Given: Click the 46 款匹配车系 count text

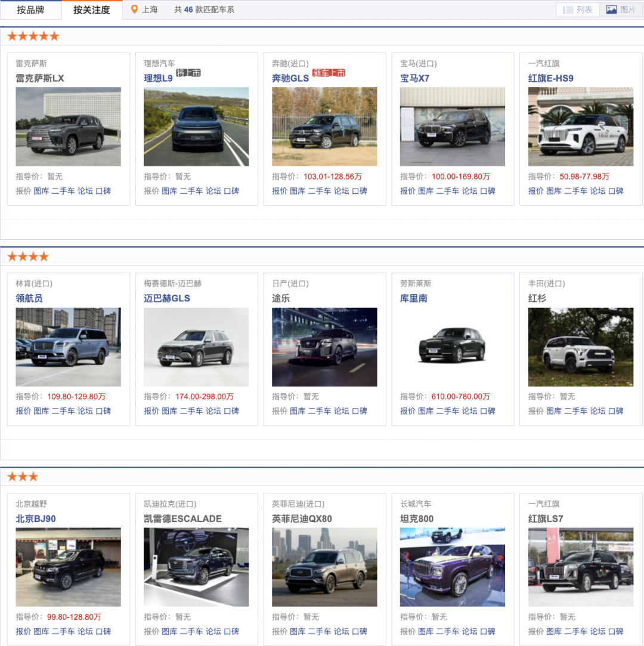Looking at the screenshot, I should [x=205, y=10].
